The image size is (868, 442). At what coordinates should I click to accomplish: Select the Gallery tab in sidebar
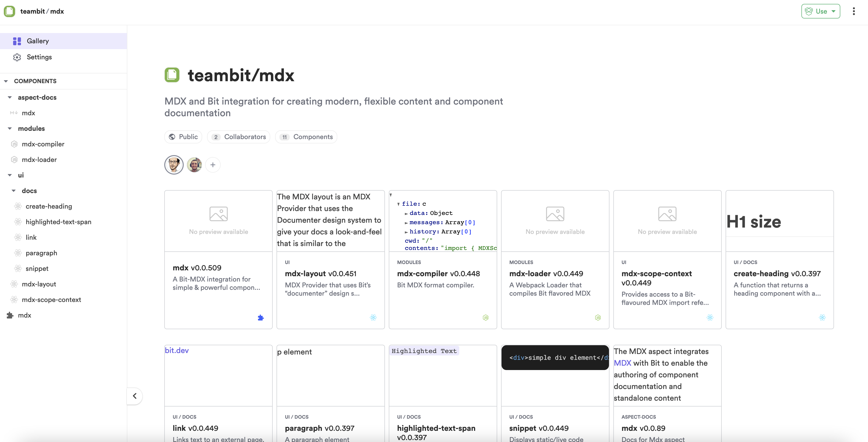click(x=38, y=41)
